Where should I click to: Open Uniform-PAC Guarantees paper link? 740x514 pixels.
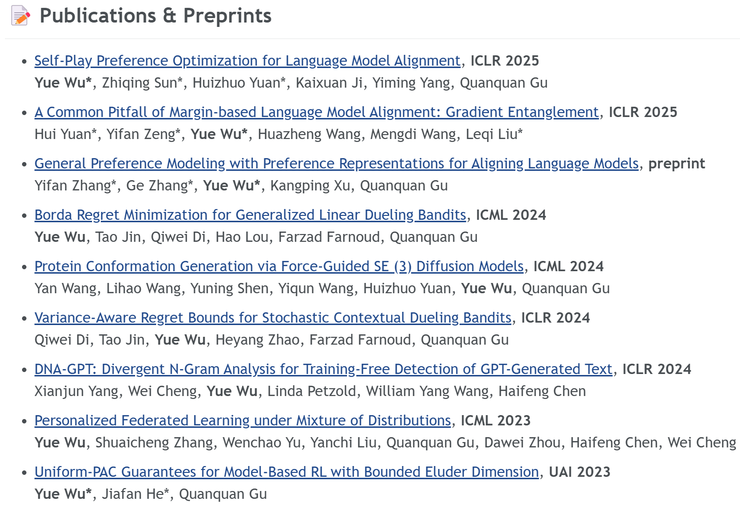[x=286, y=472]
